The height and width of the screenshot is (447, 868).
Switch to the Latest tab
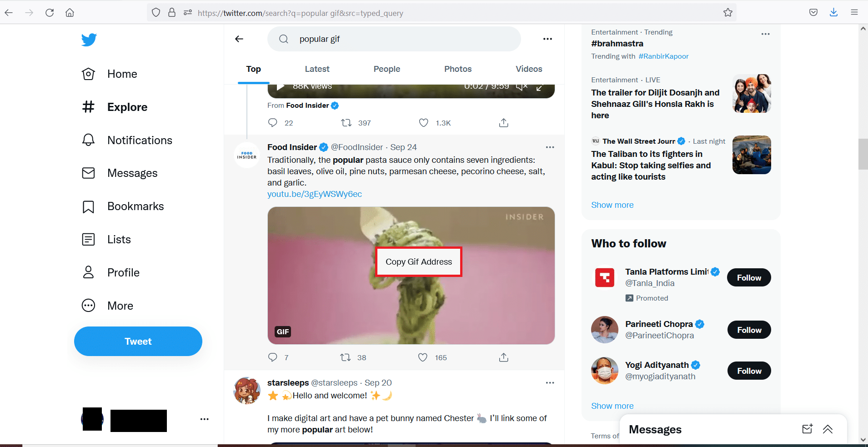pyautogui.click(x=317, y=69)
